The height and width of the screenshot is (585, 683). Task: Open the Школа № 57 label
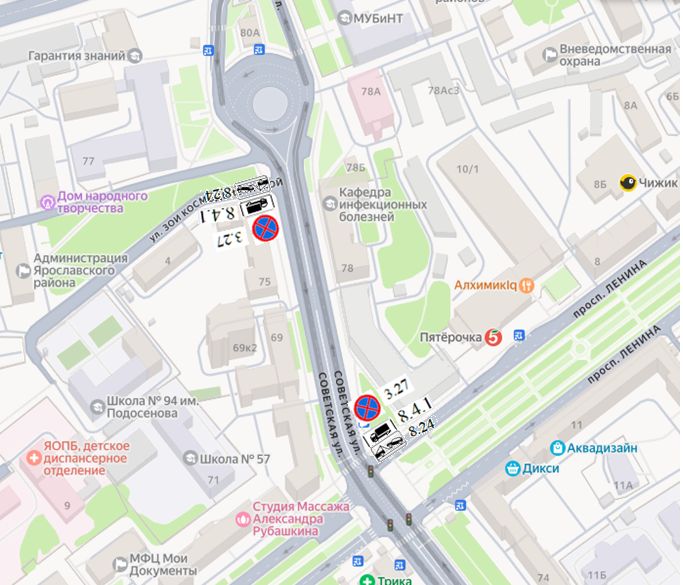tap(234, 459)
